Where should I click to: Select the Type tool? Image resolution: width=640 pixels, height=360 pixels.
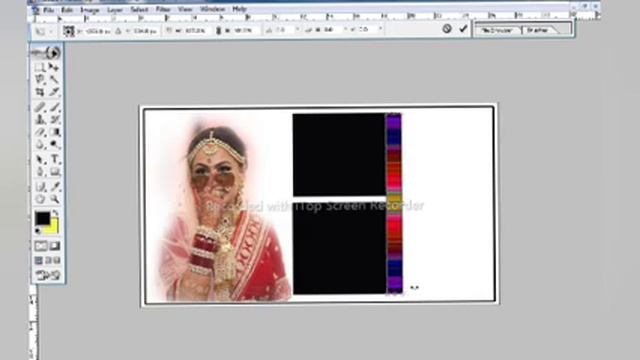(55, 160)
